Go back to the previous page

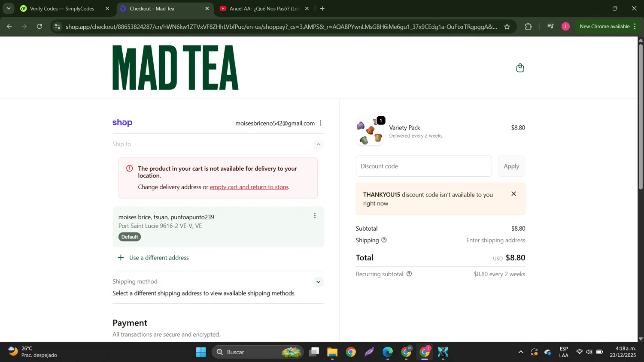point(9,27)
